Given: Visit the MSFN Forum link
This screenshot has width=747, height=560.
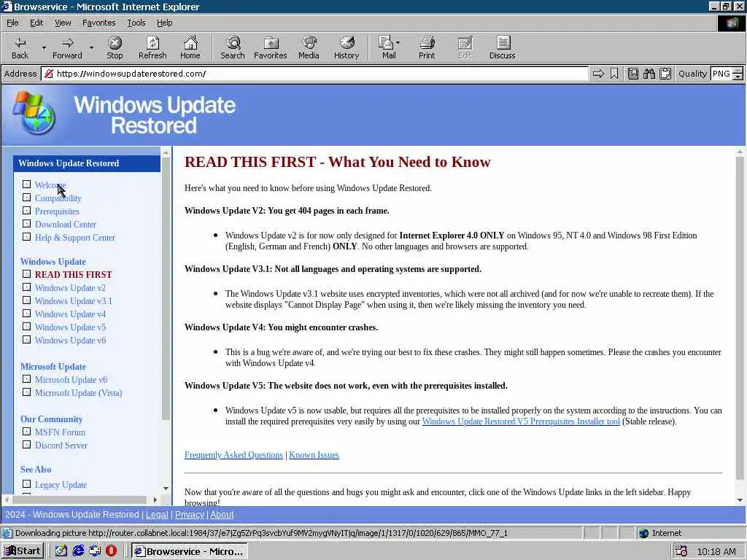Looking at the screenshot, I should (60, 432).
